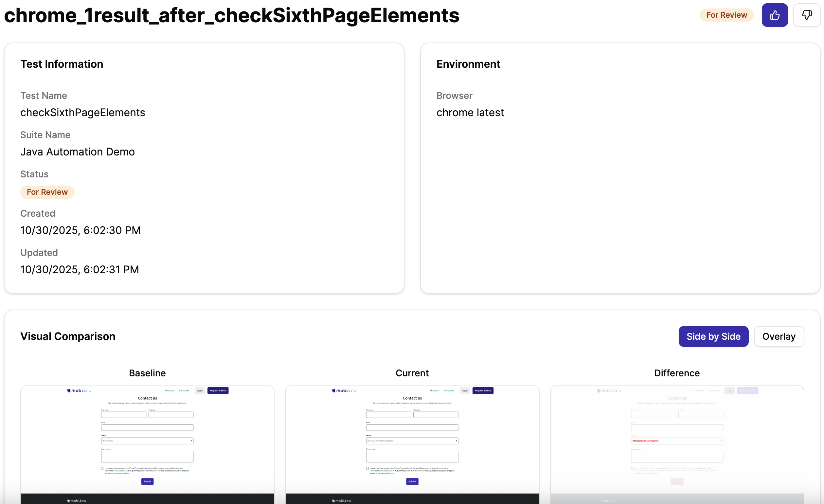Click Email field in Current screenshot
The width and height of the screenshot is (824, 504).
coord(412,427)
